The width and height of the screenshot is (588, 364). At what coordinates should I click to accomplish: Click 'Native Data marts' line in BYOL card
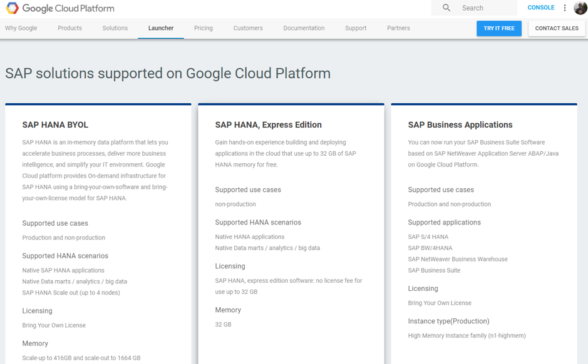75,281
